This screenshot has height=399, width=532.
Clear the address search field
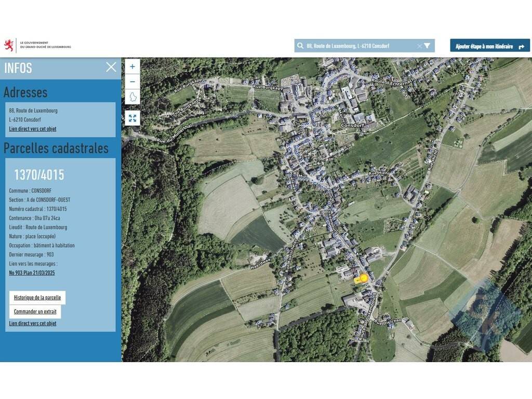(x=419, y=46)
